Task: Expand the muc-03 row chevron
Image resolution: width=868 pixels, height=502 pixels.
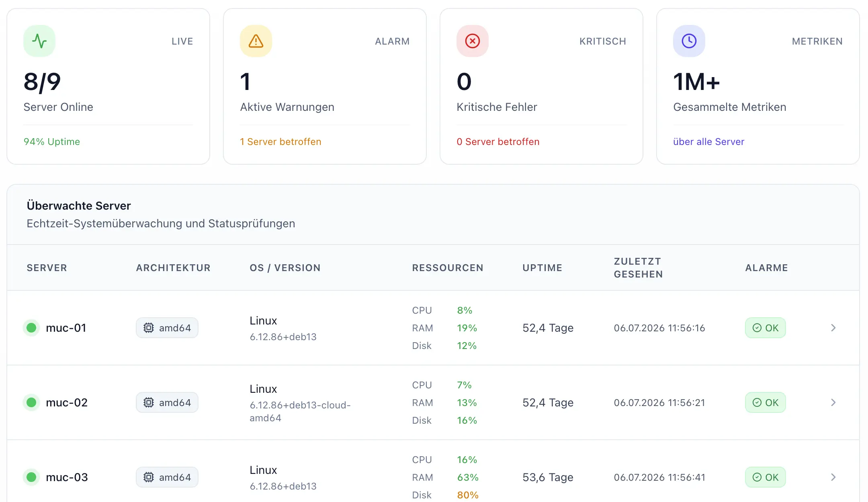Action: pyautogui.click(x=833, y=477)
